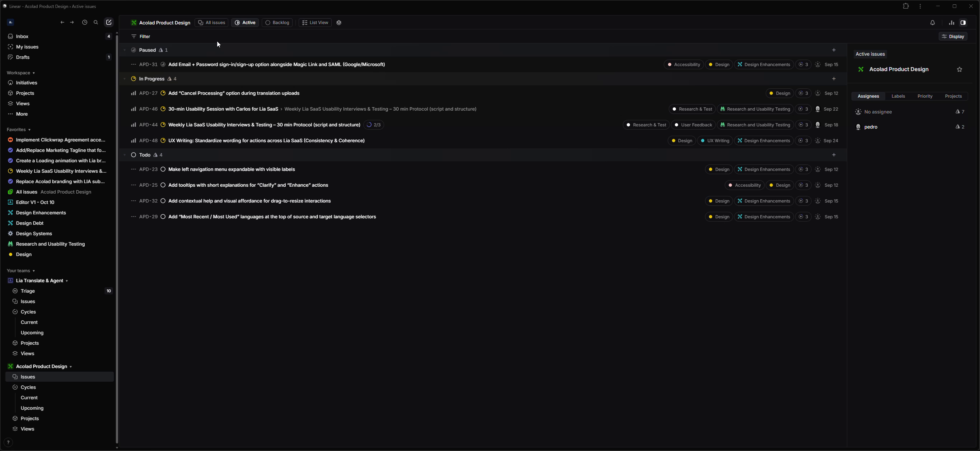980x451 pixels.
Task: Favorite Acolad Product Design with star icon
Action: coord(960,70)
